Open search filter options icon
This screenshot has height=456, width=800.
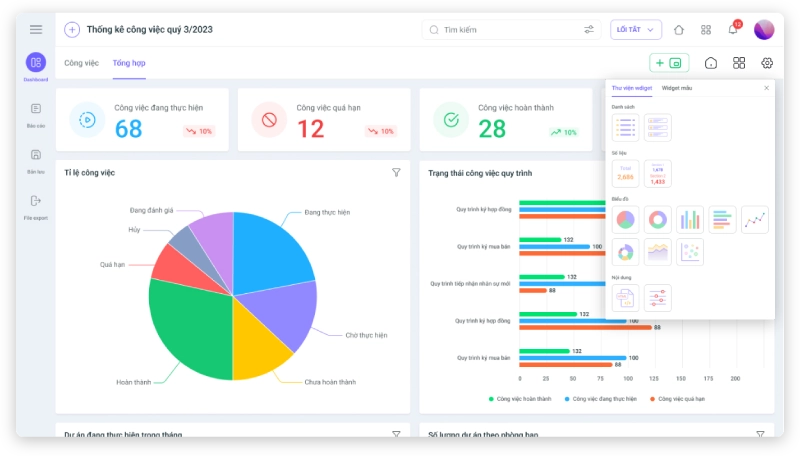589,30
